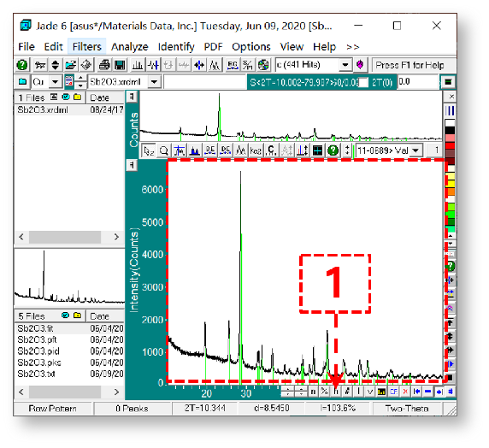
Task: Click the green help icon above the plot
Action: click(333, 150)
